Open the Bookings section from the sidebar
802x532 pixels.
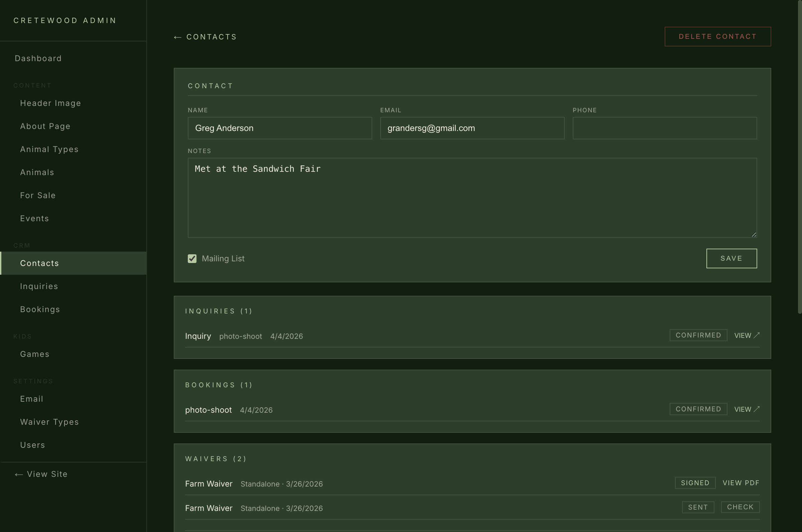[40, 309]
